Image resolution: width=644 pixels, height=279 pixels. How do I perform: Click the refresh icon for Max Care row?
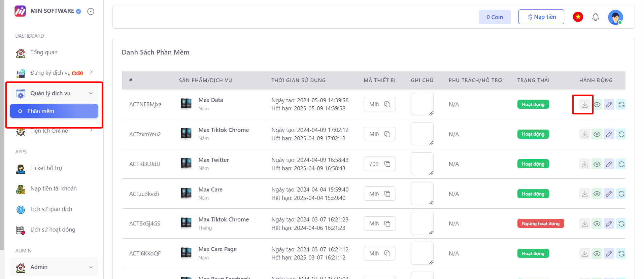click(x=621, y=194)
